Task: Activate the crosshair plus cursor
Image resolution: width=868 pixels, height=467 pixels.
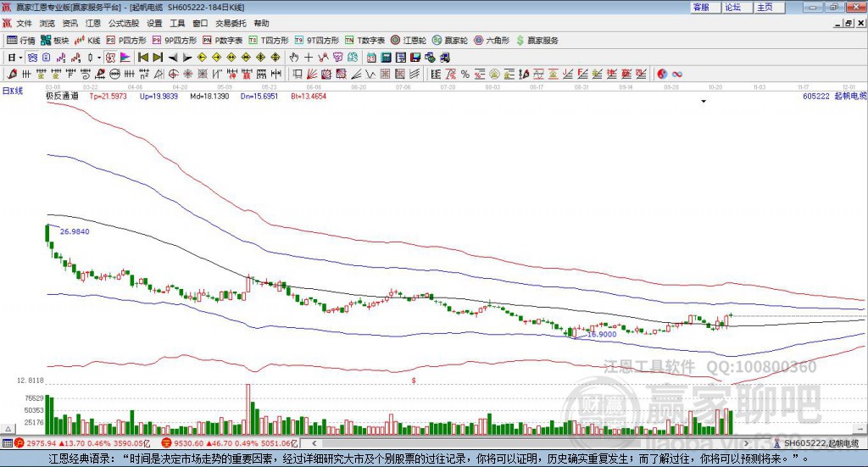Action: (x=309, y=58)
